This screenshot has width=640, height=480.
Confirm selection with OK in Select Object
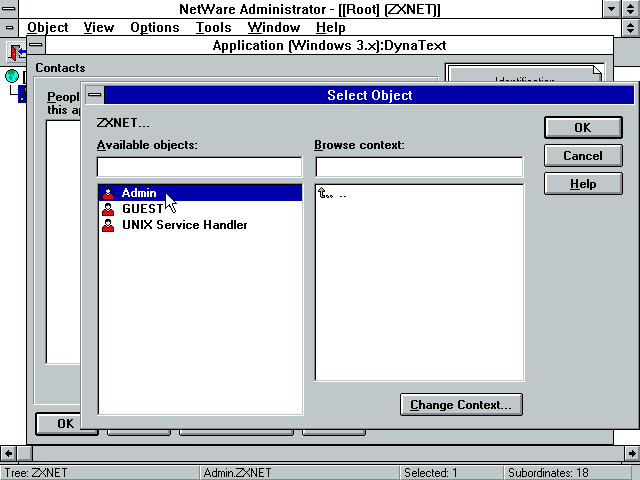click(583, 128)
